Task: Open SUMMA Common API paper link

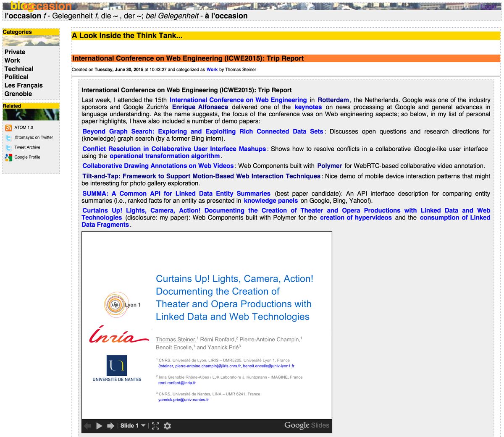Action: pos(176,194)
